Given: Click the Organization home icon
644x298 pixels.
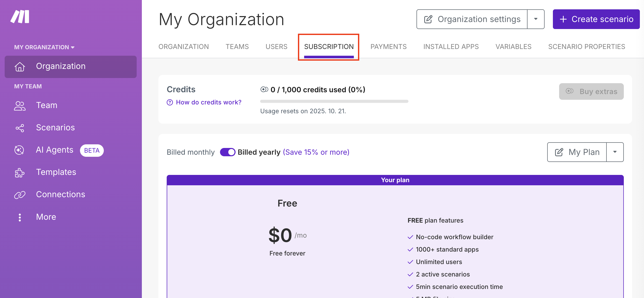Looking at the screenshot, I should pos(20,67).
